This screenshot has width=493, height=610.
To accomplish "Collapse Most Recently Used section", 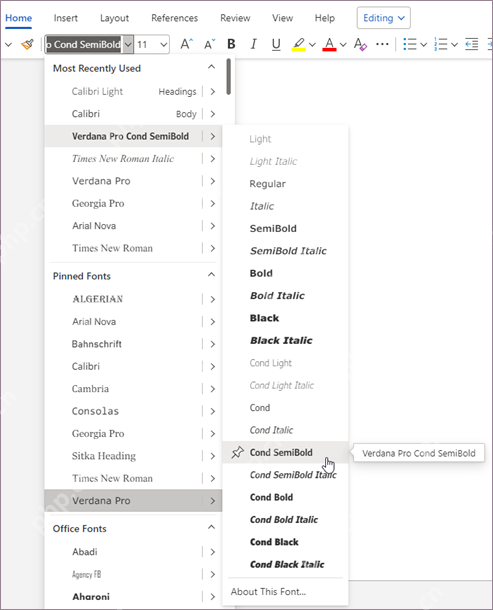I will coord(211,67).
